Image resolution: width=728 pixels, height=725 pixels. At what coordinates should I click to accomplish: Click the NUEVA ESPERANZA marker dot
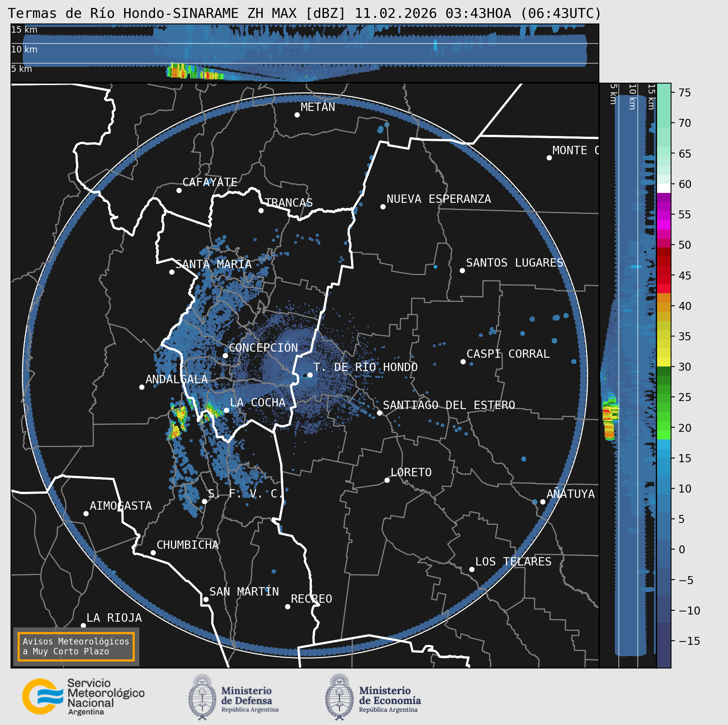tap(383, 207)
